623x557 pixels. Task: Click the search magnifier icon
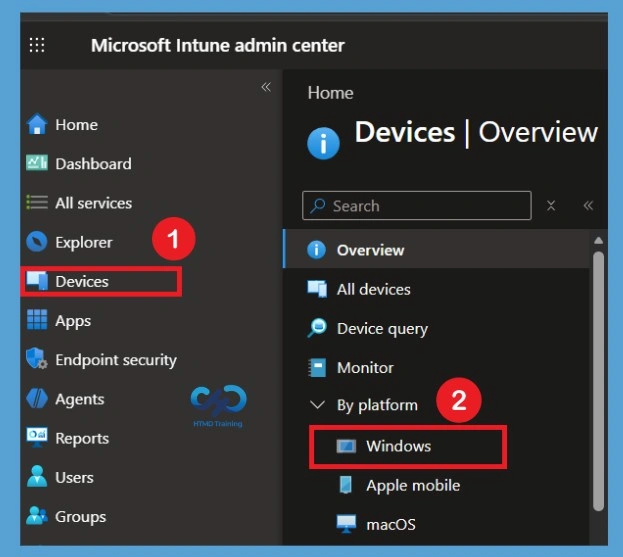click(318, 206)
